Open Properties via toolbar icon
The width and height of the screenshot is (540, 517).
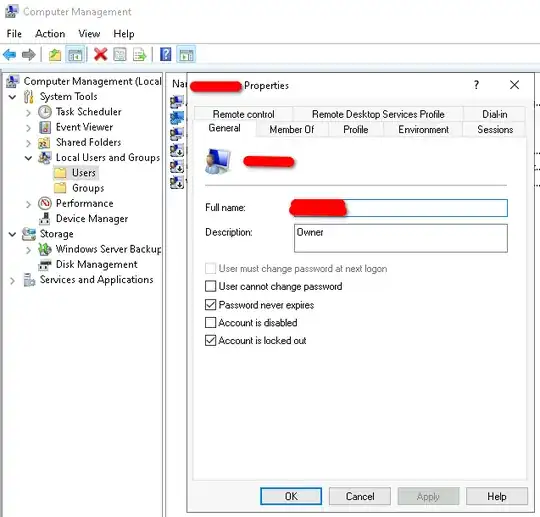[120, 54]
